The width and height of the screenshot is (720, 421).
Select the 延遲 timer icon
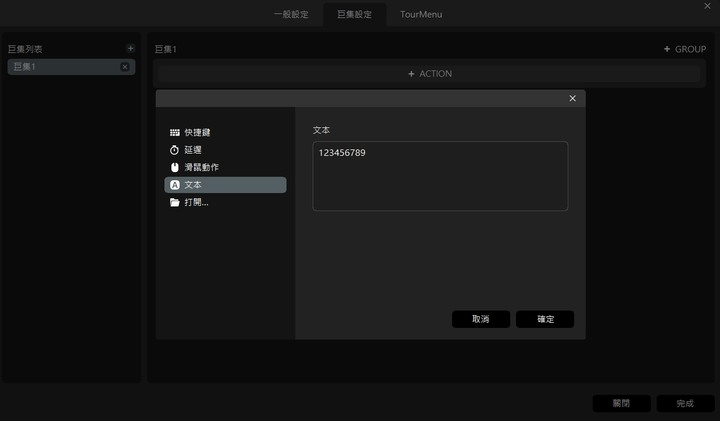(x=174, y=150)
